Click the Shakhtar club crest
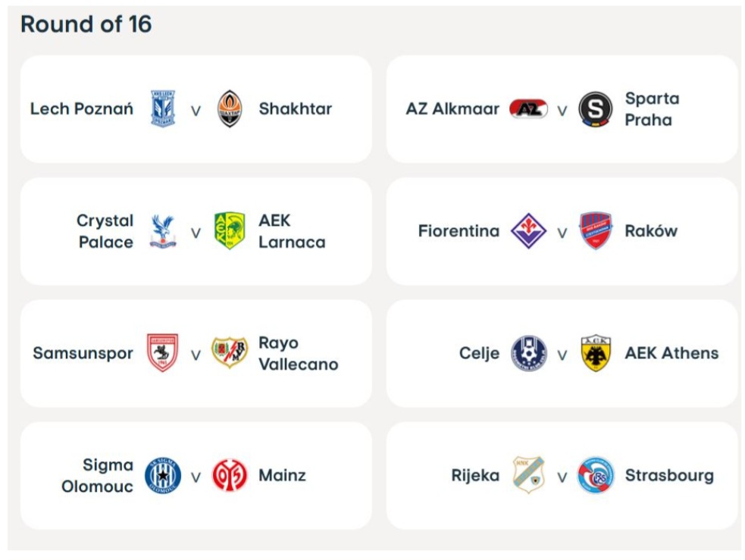Screen dimensions: 745x560 (230, 109)
